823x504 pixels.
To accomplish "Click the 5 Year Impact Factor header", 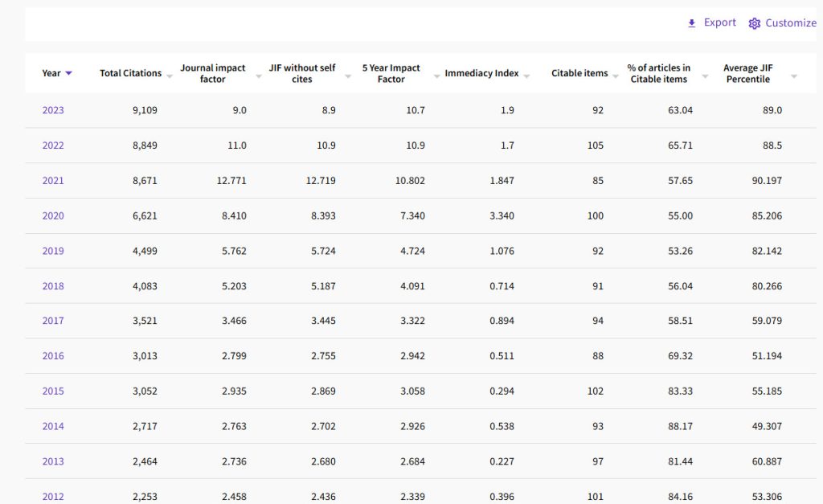I will [x=391, y=73].
